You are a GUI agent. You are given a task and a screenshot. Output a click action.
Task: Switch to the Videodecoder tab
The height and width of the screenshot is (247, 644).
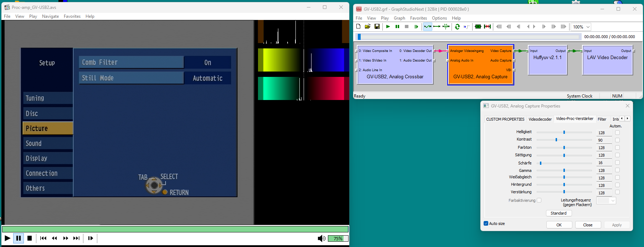pyautogui.click(x=540, y=119)
